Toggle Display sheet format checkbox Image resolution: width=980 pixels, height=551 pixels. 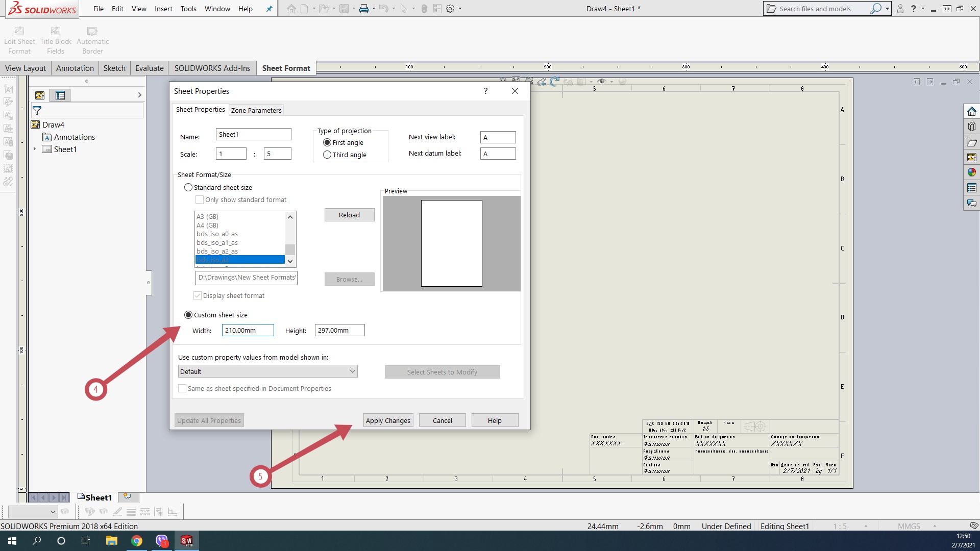[x=198, y=295]
